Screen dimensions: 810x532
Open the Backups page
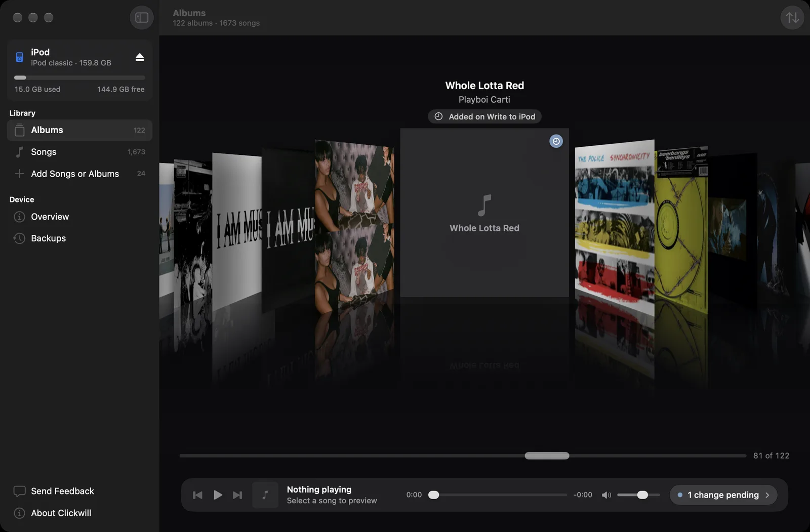79,238
